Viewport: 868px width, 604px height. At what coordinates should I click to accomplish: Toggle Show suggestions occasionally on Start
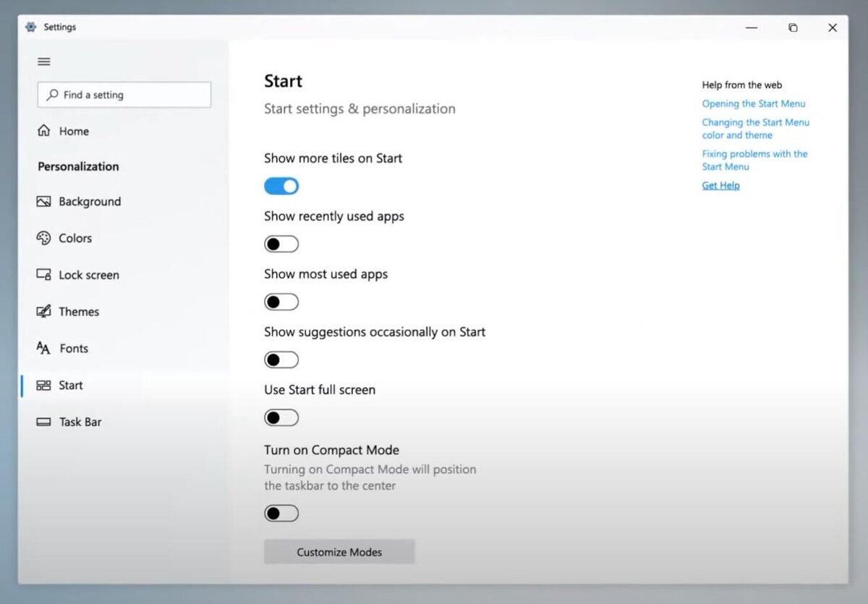point(281,360)
